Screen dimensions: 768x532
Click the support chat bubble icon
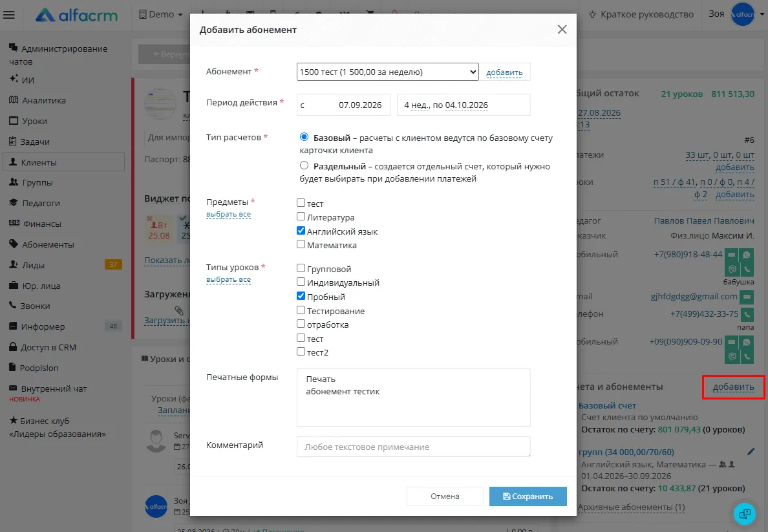tap(745, 513)
